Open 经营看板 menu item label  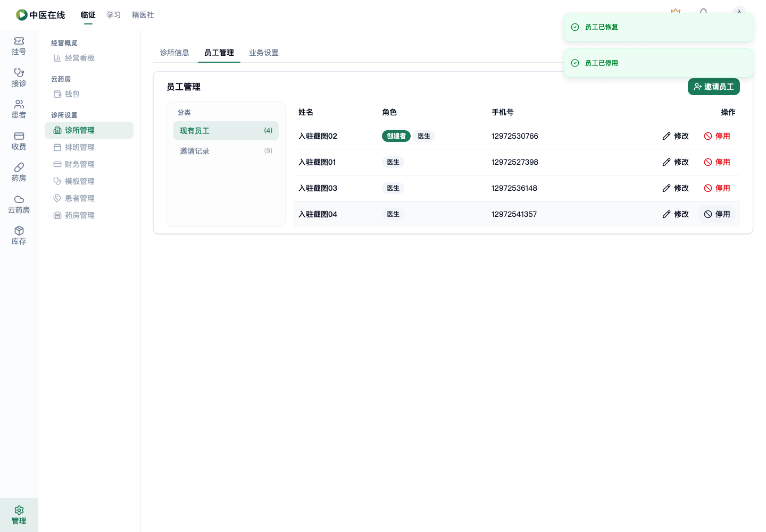[80, 58]
